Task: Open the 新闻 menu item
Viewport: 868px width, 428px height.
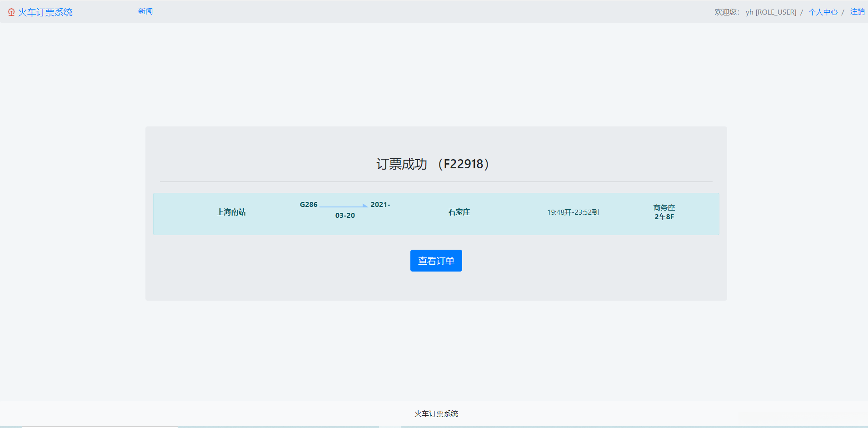Action: tap(145, 11)
